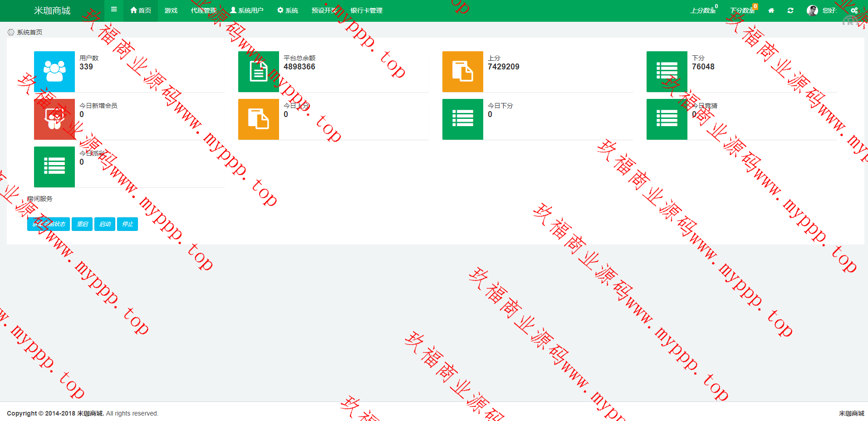Open the 首页 home menu item
The height and width of the screenshot is (421, 868).
point(141,10)
